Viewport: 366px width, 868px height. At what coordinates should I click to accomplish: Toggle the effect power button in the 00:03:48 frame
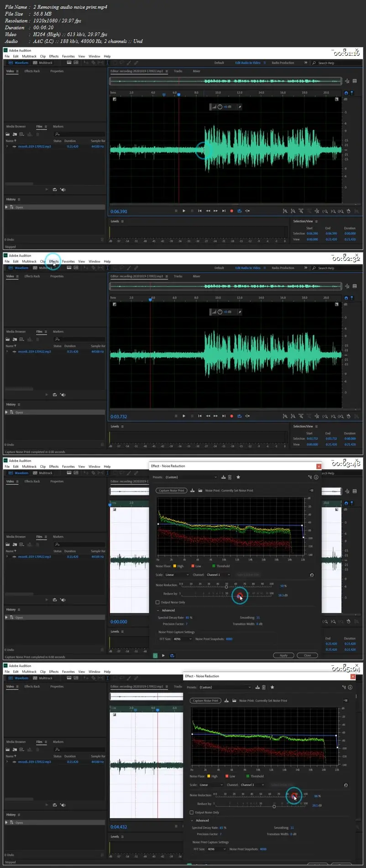pyautogui.click(x=155, y=656)
